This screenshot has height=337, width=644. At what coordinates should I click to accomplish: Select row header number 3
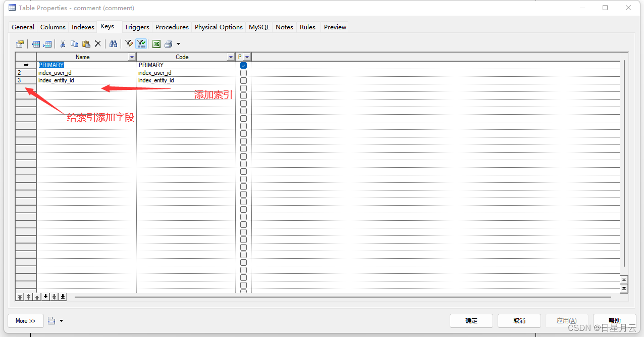(26, 80)
